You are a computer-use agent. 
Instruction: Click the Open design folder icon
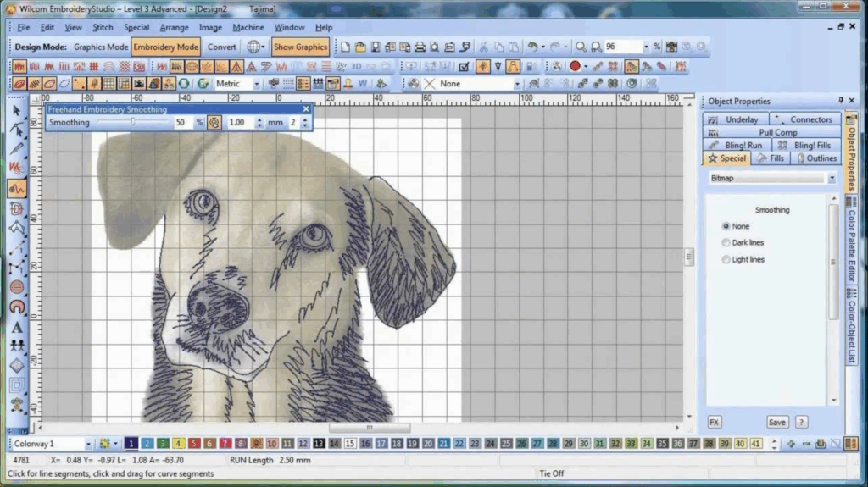tap(360, 47)
